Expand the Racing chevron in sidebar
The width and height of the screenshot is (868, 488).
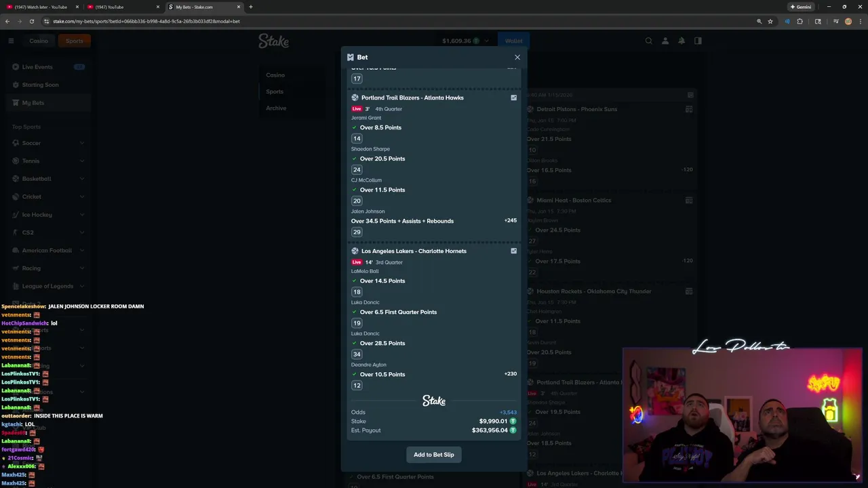pyautogui.click(x=82, y=268)
